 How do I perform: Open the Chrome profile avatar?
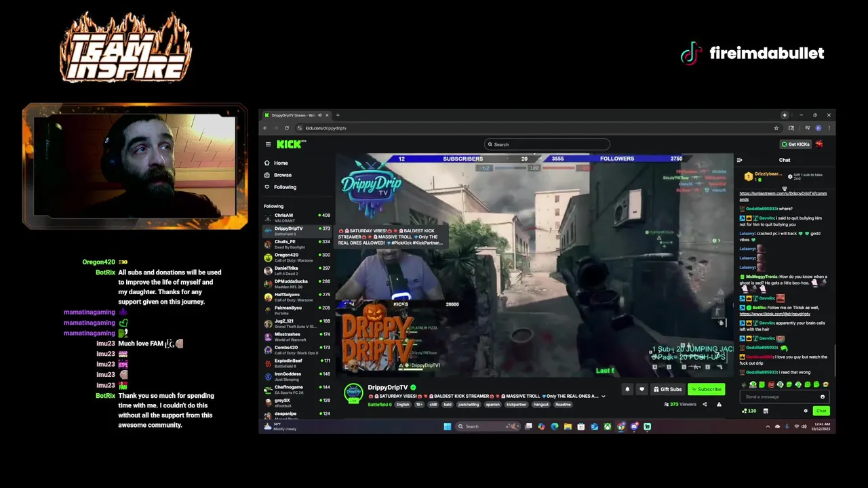(x=818, y=128)
